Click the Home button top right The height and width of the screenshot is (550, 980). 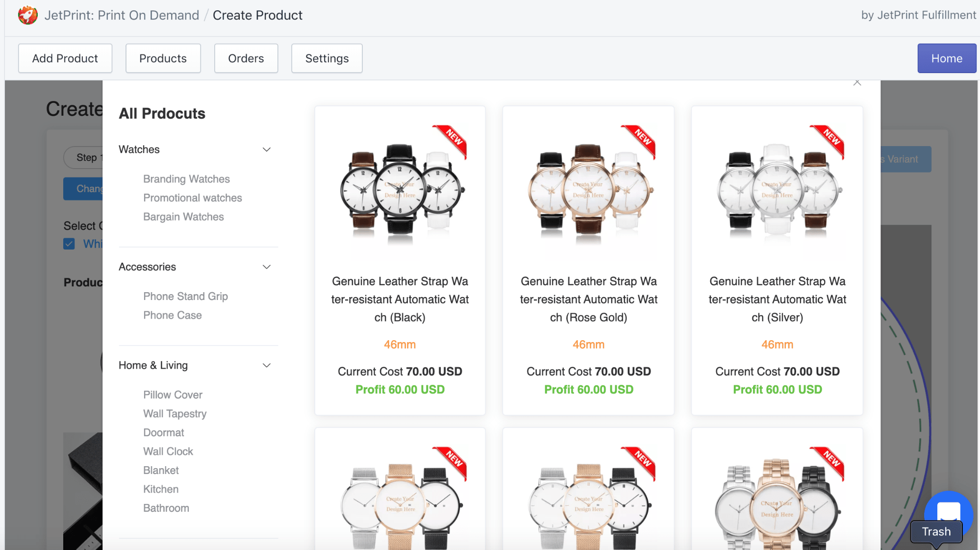pos(946,58)
